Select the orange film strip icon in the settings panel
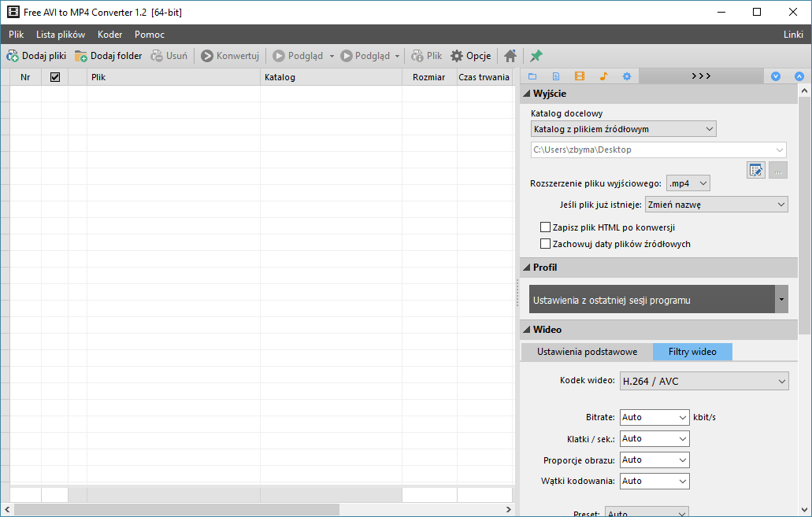This screenshot has height=517, width=812. [580, 76]
